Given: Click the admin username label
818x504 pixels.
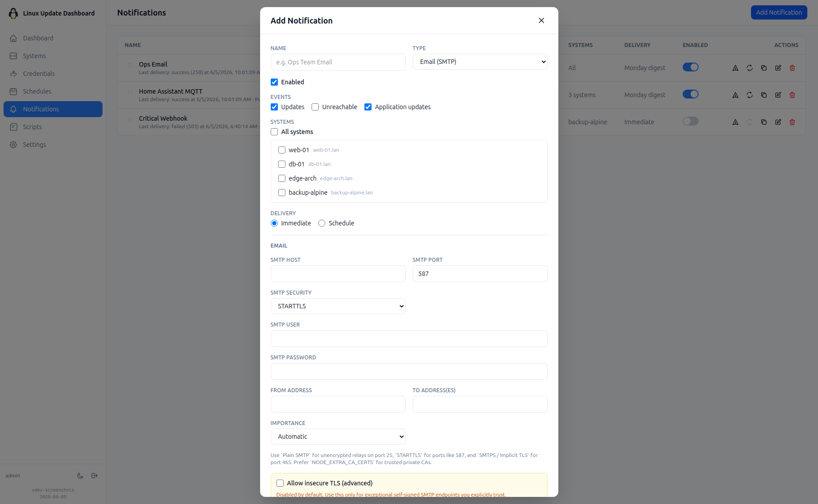Looking at the screenshot, I should tap(13, 476).
